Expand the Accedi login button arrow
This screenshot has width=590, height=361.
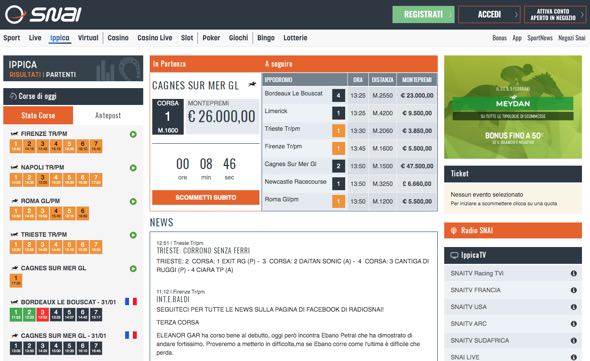(x=516, y=15)
